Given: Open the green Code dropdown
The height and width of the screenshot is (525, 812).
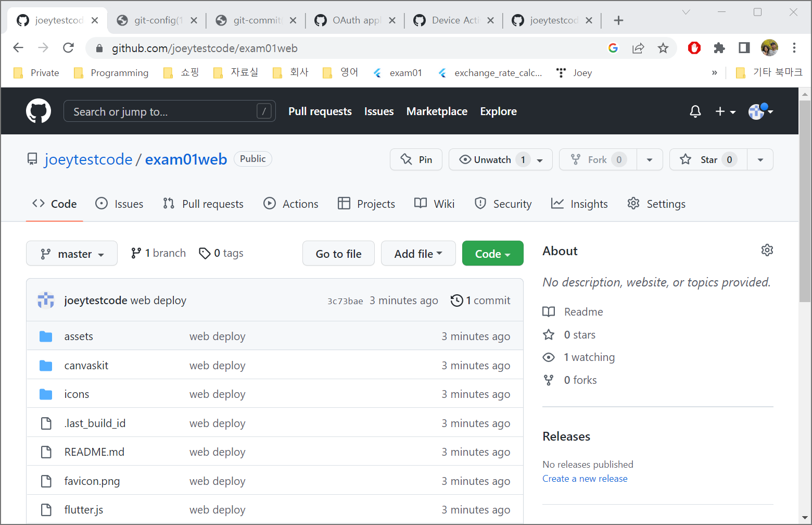Looking at the screenshot, I should [492, 254].
